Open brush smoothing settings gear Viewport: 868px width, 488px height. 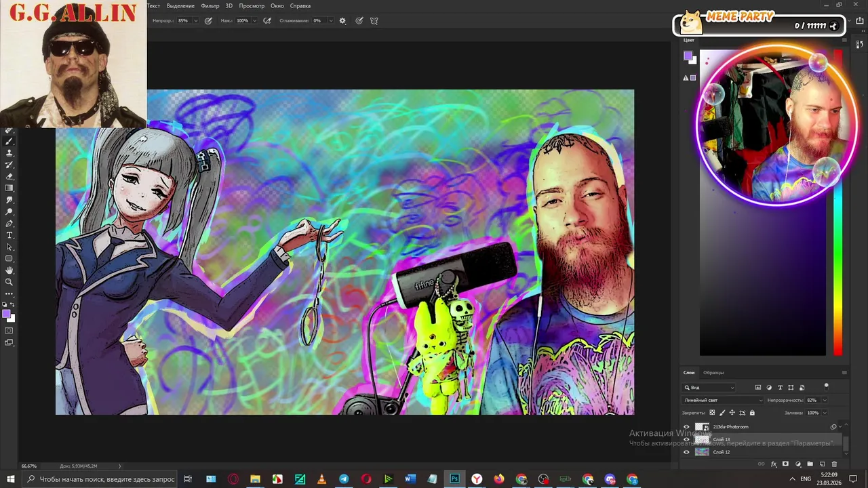[342, 21]
